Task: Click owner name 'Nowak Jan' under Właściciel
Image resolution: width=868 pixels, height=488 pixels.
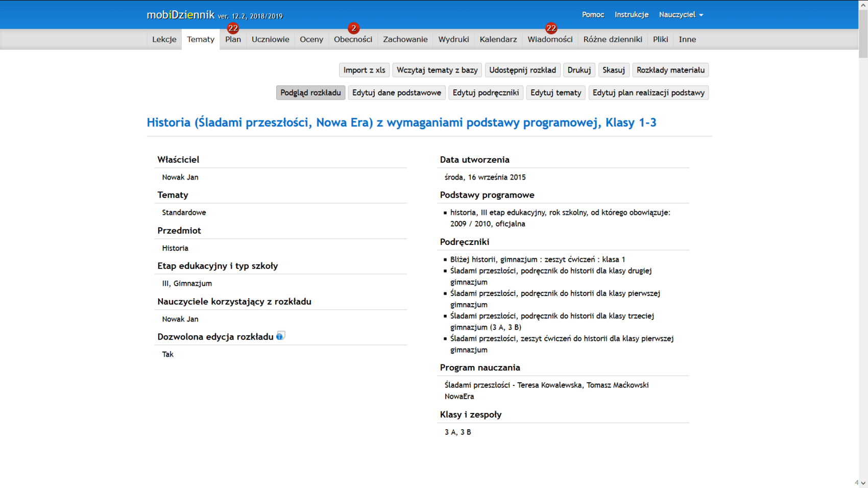Action: pyautogui.click(x=180, y=177)
